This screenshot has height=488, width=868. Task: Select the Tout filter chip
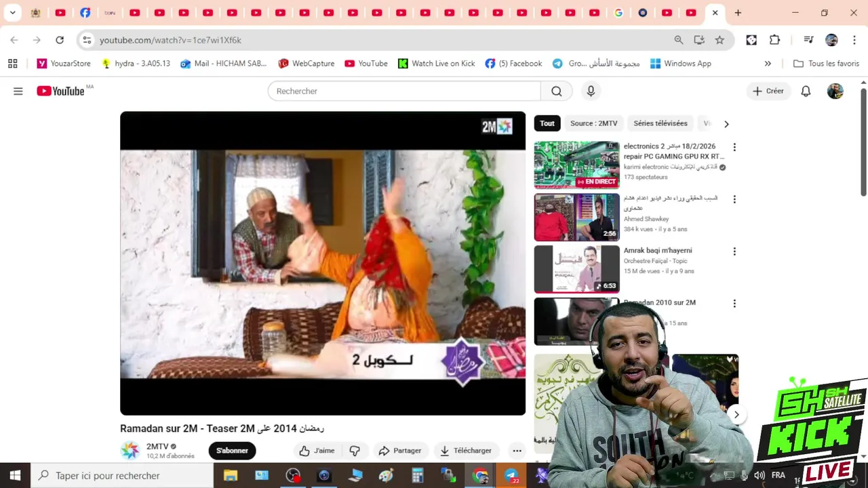point(547,123)
